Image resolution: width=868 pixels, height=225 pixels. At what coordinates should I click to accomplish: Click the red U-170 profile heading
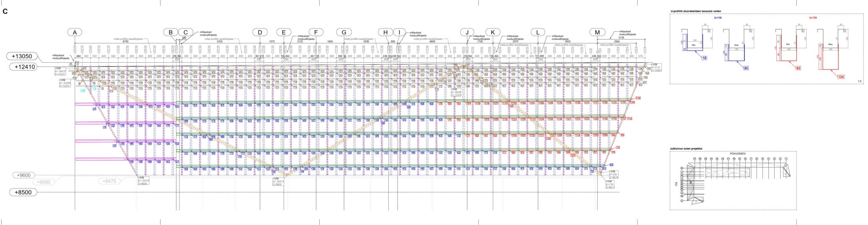pyautogui.click(x=812, y=18)
